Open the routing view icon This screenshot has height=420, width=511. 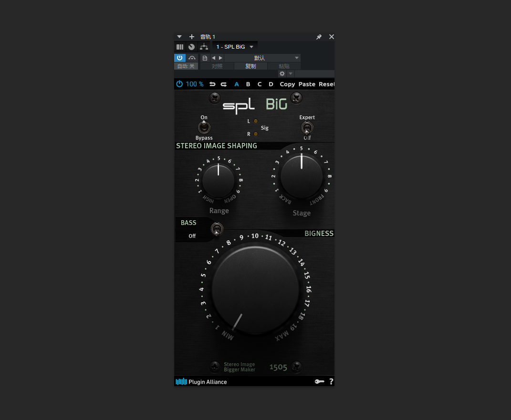(204, 47)
